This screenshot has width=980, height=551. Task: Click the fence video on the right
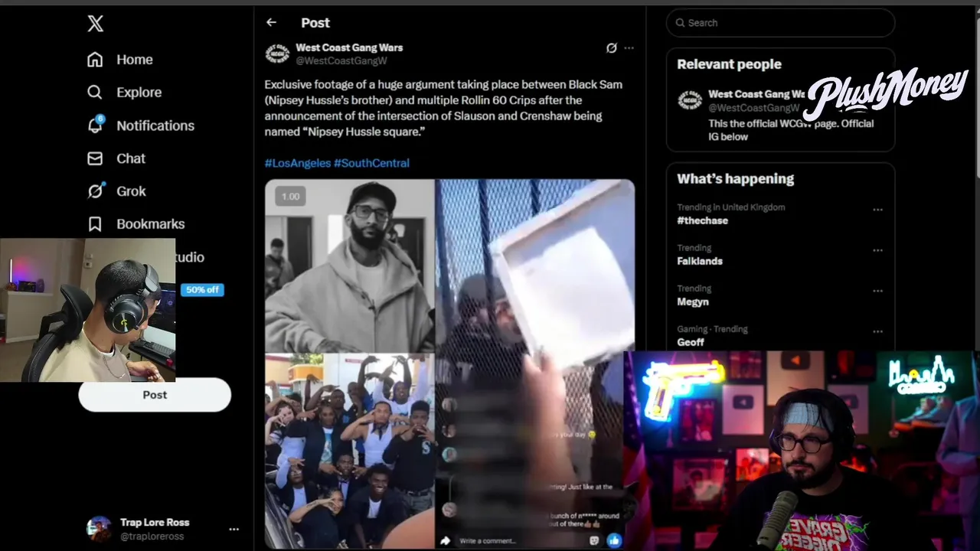tap(534, 364)
